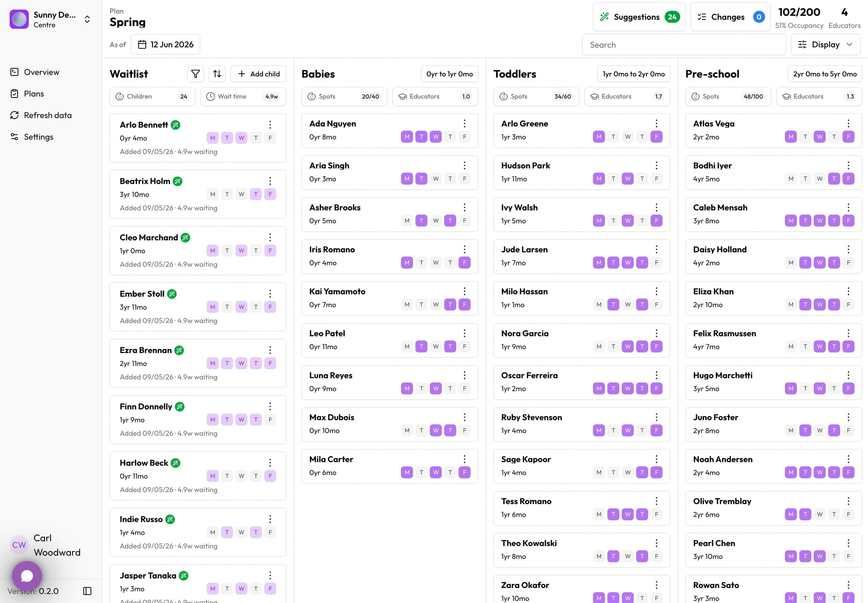
Task: Open the Suggestions panel
Action: pos(639,17)
